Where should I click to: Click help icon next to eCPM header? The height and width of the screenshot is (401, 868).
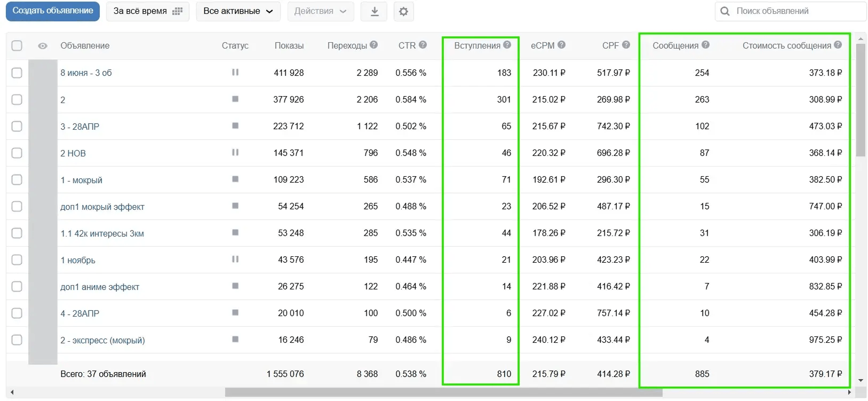(x=561, y=45)
